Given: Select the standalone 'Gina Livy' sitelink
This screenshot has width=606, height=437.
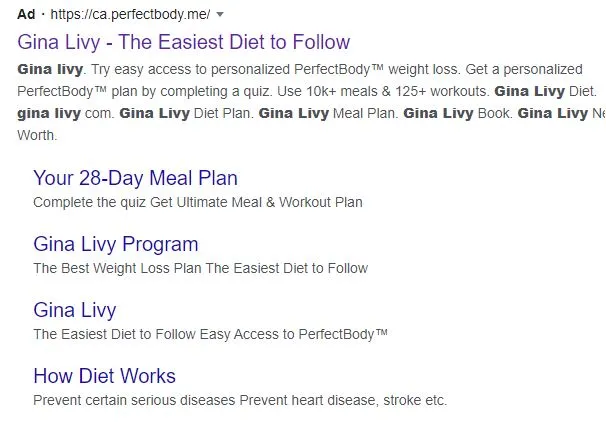Looking at the screenshot, I should (75, 310).
